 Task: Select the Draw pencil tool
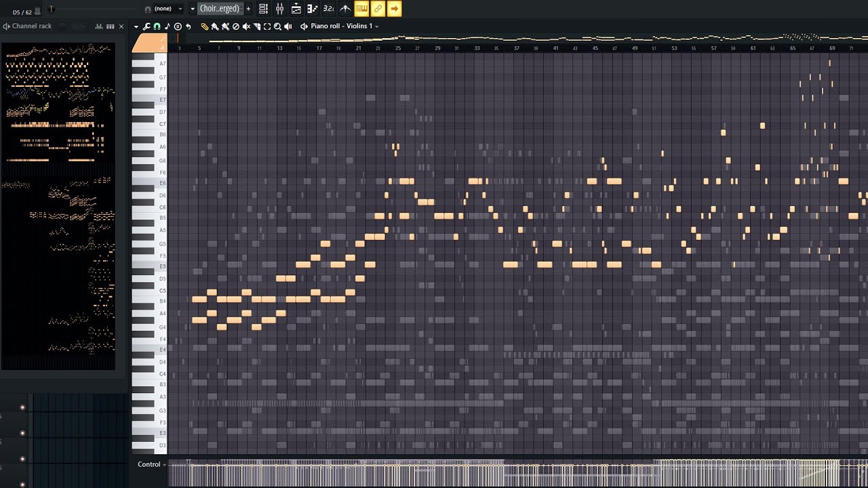(x=205, y=26)
